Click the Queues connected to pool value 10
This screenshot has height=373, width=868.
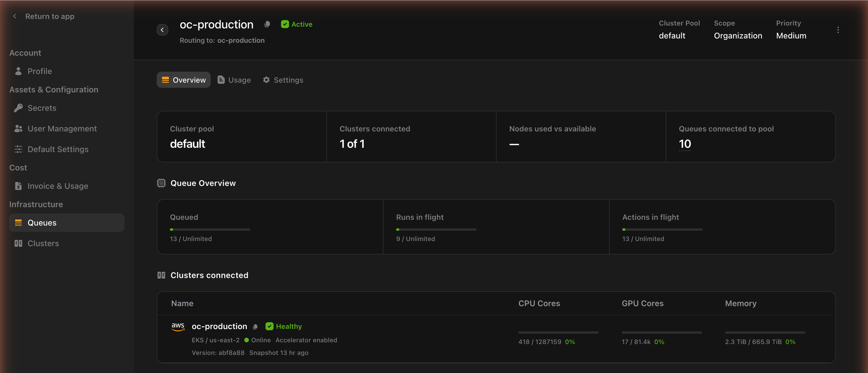pyautogui.click(x=685, y=144)
